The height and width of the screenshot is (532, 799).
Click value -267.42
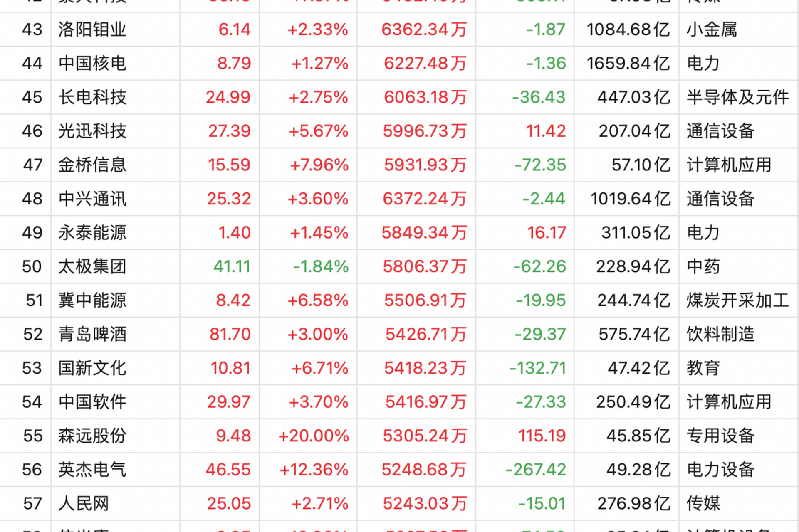[536, 470]
